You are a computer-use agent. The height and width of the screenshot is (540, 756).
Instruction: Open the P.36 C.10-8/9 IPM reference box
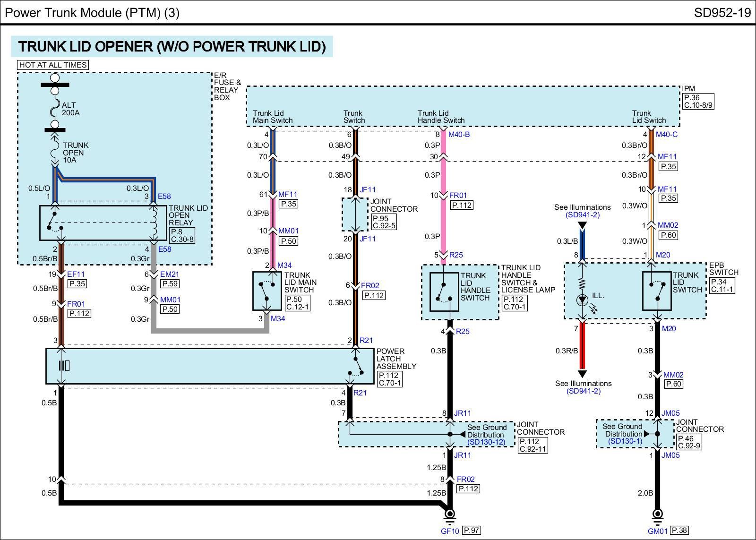tap(698, 102)
